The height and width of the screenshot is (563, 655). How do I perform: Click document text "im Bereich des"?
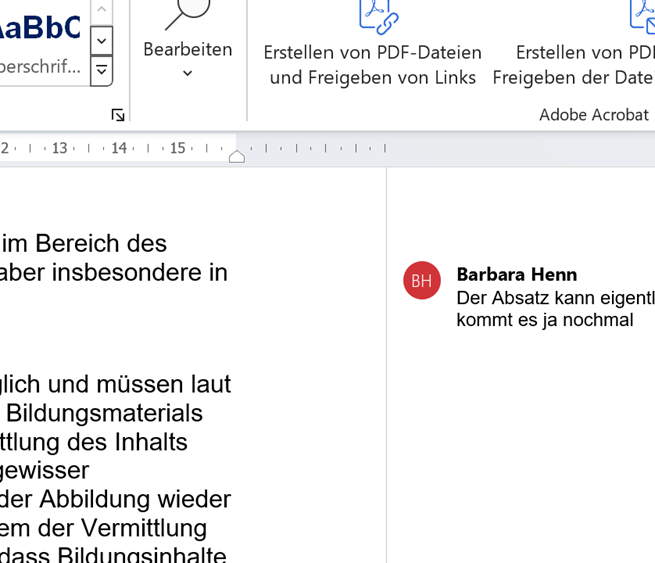[x=84, y=243]
